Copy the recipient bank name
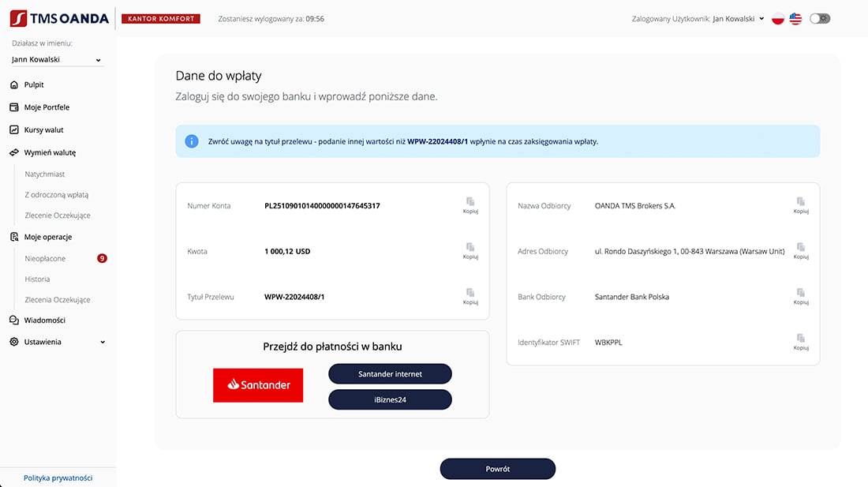868x487 pixels. click(801, 297)
